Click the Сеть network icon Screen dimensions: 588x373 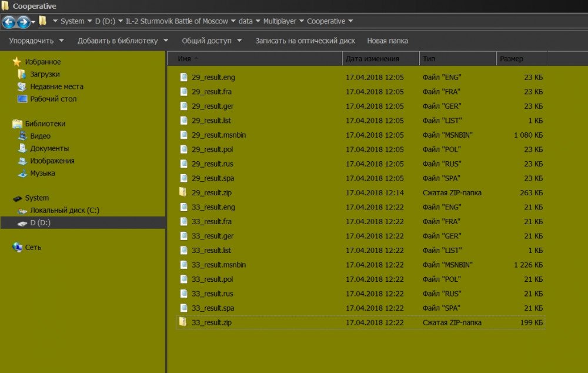18,248
